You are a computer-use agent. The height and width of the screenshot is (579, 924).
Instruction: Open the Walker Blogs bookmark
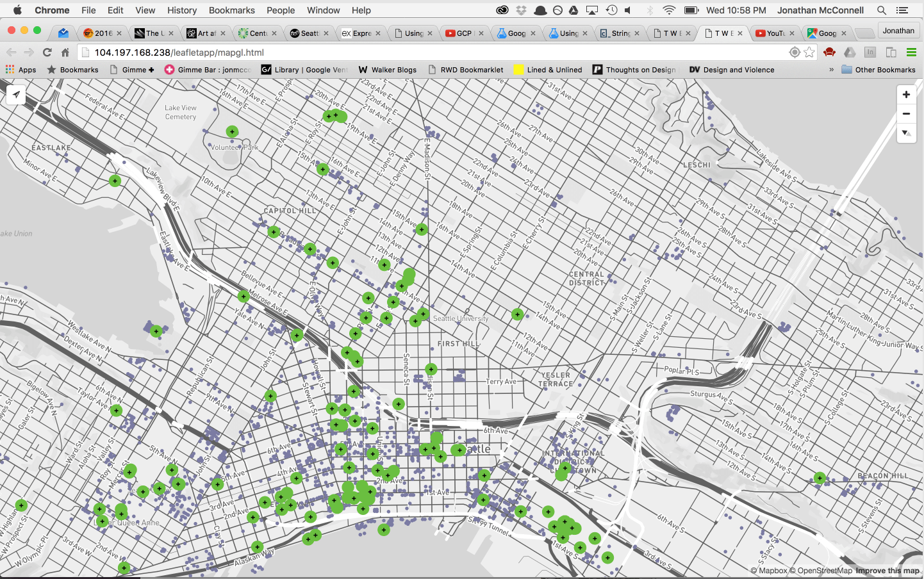[387, 70]
